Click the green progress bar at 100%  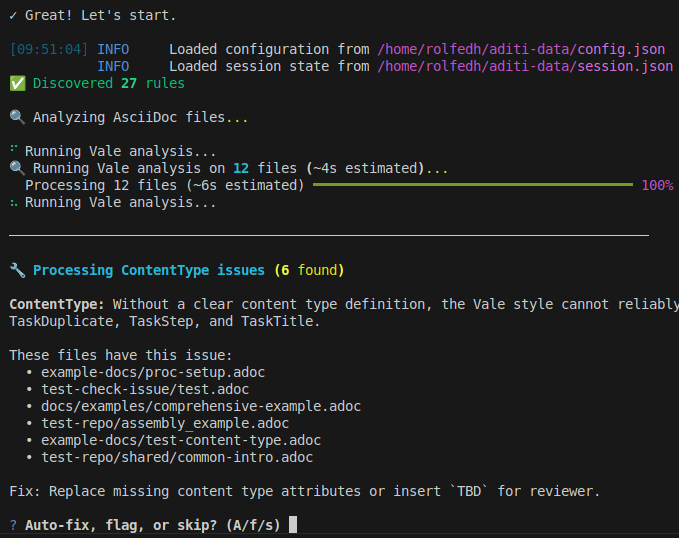coord(472,185)
